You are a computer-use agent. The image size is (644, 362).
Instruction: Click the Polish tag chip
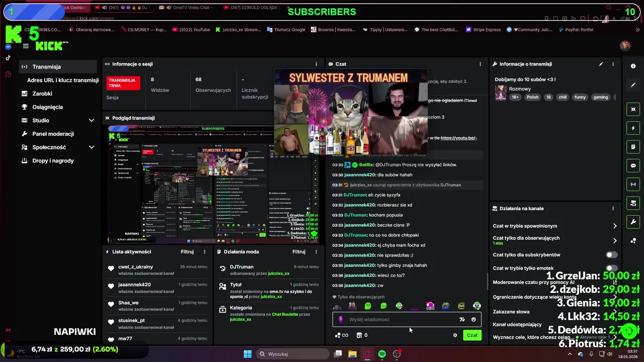pos(532,97)
